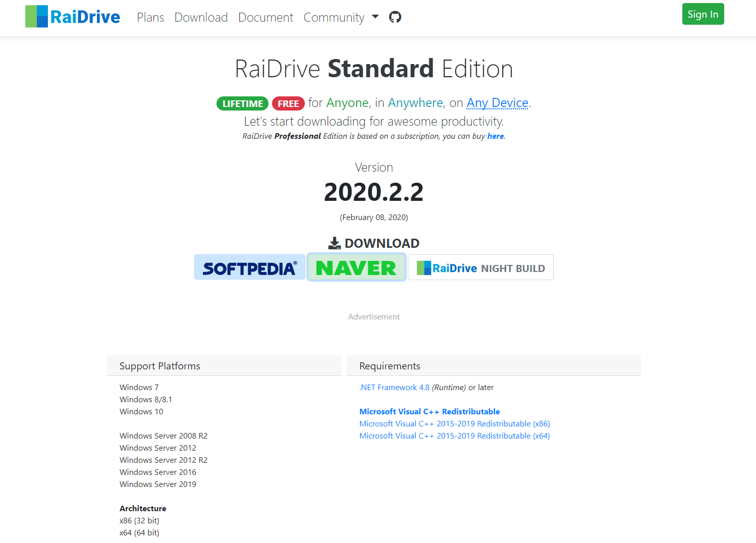The width and height of the screenshot is (756, 543).
Task: Click the 'here' link to buy Professional
Action: [496, 136]
